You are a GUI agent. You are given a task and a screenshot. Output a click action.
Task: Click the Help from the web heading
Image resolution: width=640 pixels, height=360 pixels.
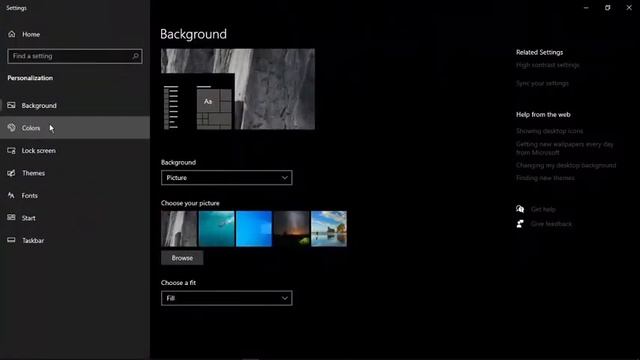[543, 115]
